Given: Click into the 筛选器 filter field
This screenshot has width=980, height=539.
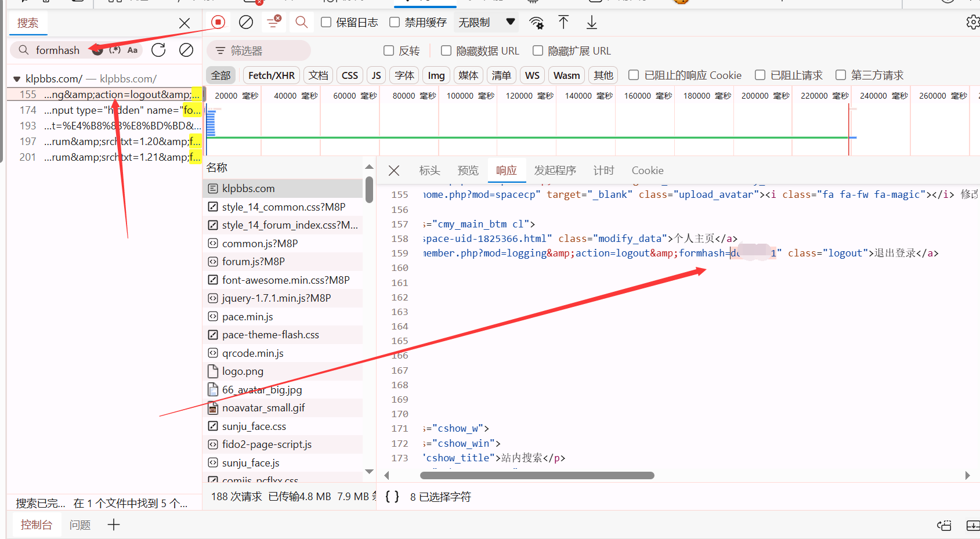Looking at the screenshot, I should [x=259, y=50].
